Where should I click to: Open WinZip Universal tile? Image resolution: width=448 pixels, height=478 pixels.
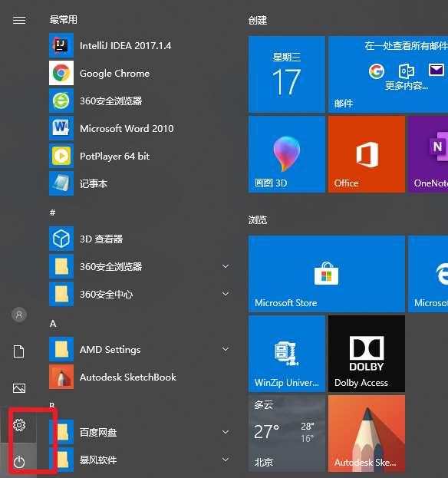pos(287,354)
